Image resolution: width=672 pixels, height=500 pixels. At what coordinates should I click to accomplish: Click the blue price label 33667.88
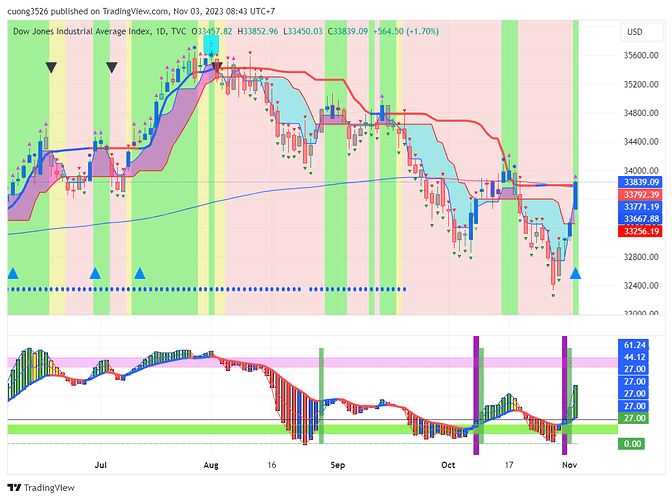click(641, 219)
